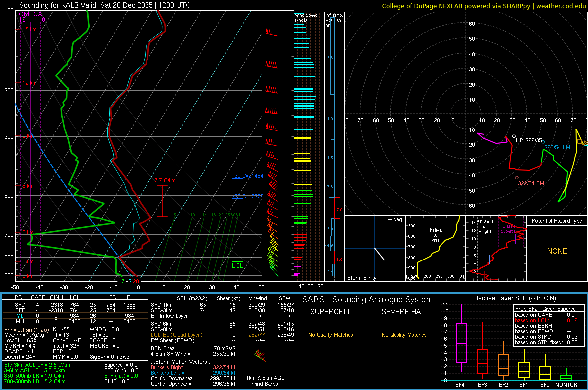Viewport: 588px width, 390px height.
Task: Click the -30 C=21484' level label
Action: tap(248, 176)
